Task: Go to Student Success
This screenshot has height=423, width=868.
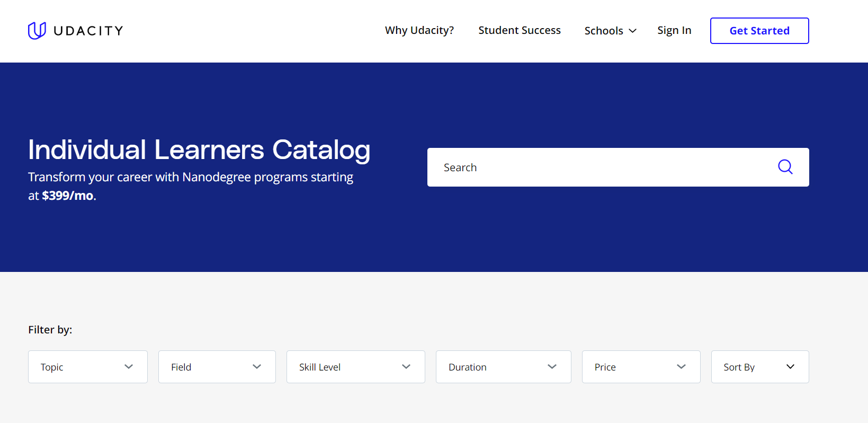Action: [x=520, y=31]
